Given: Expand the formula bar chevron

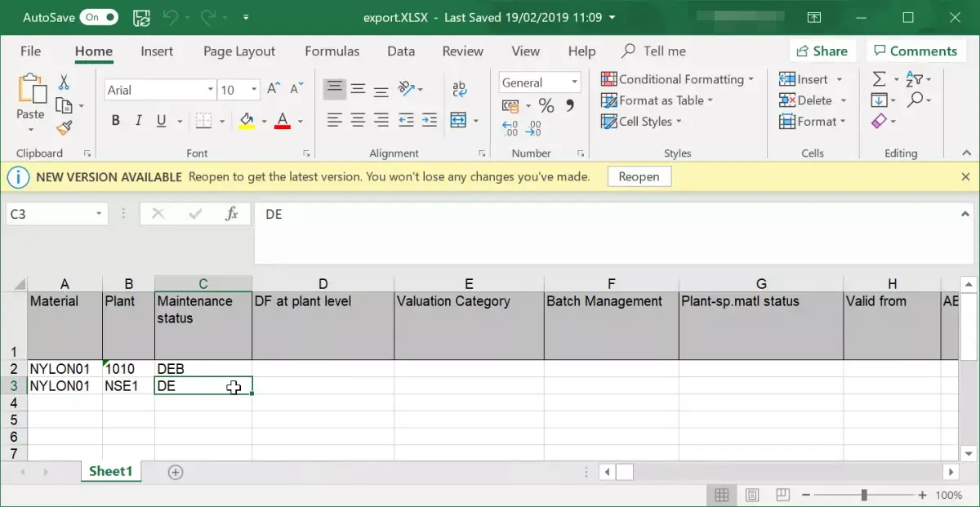Looking at the screenshot, I should (x=965, y=213).
